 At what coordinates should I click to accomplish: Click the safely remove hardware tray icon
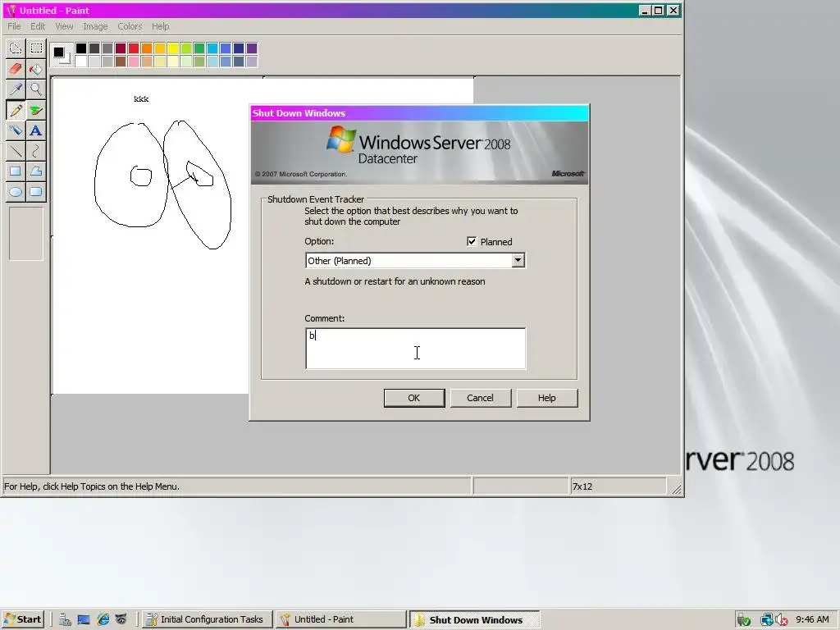pos(743,620)
